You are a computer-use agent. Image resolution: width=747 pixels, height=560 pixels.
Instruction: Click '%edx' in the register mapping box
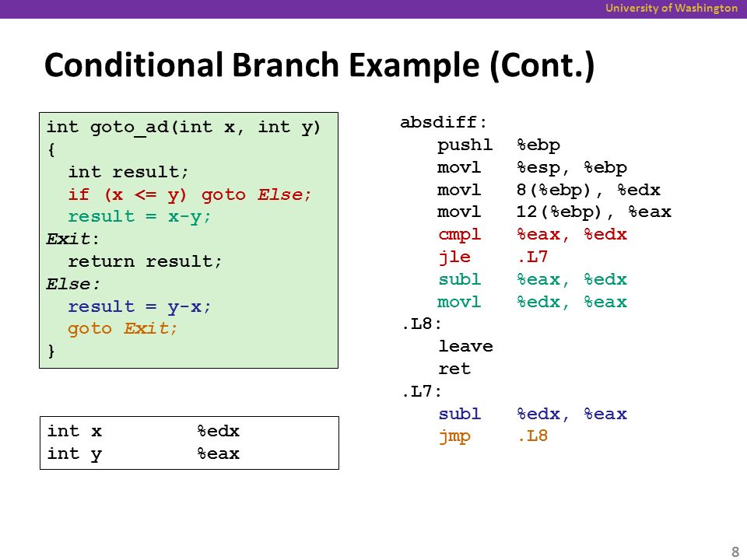[218, 431]
